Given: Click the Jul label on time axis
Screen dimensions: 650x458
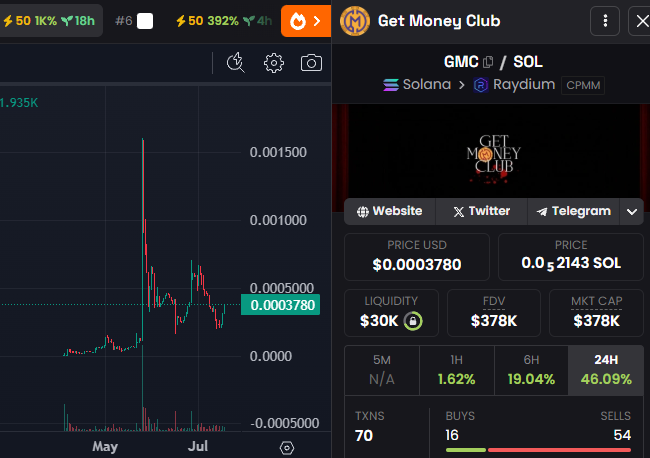Looking at the screenshot, I should tap(198, 446).
